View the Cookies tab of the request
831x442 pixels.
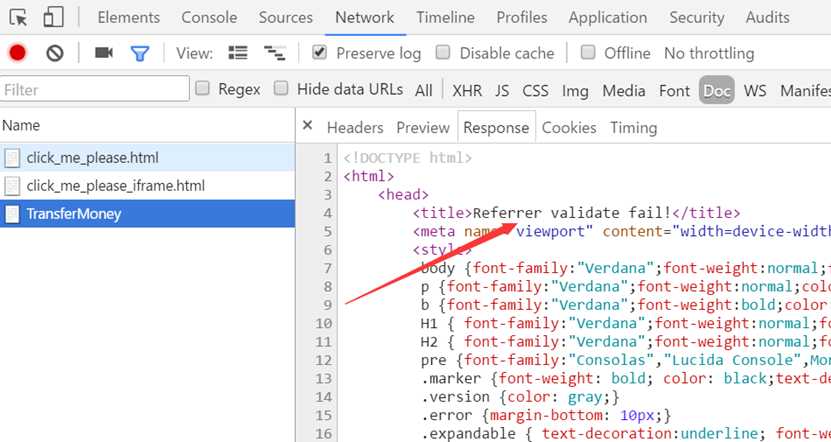pyautogui.click(x=569, y=128)
